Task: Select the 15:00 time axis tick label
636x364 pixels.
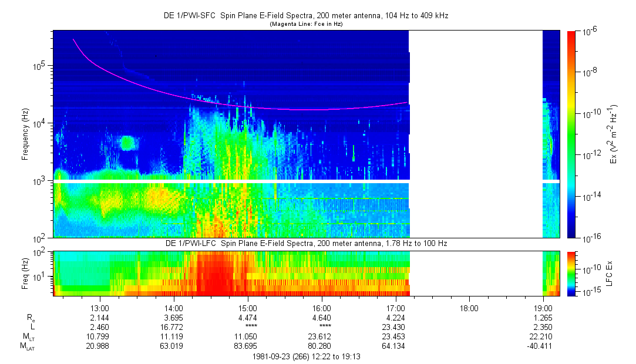Action: point(248,308)
